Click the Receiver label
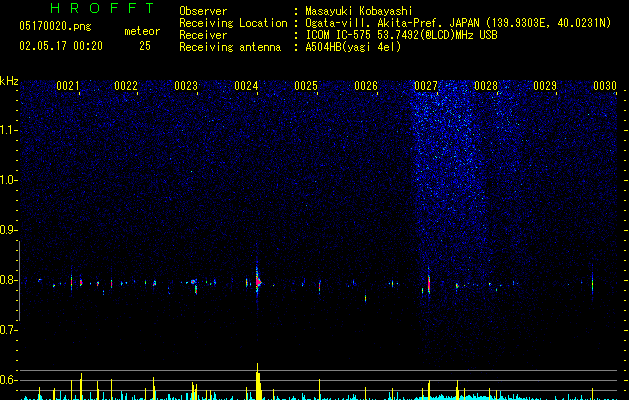The image size is (629, 400). 203,35
